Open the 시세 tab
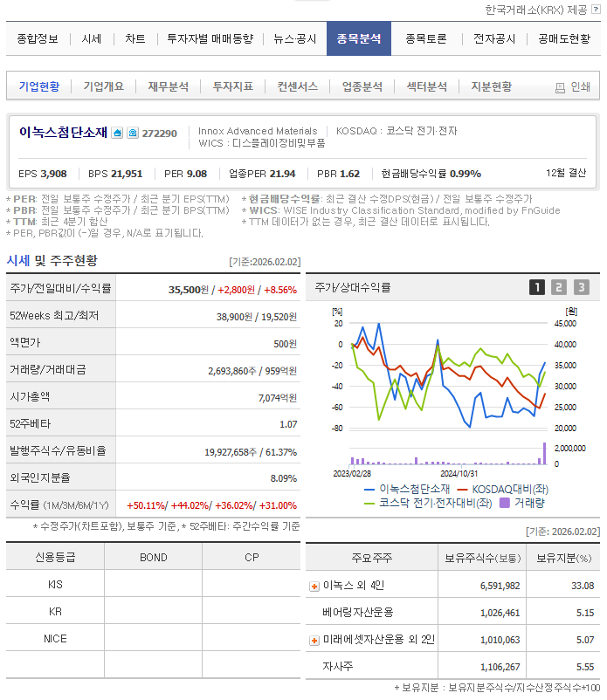 (x=92, y=38)
